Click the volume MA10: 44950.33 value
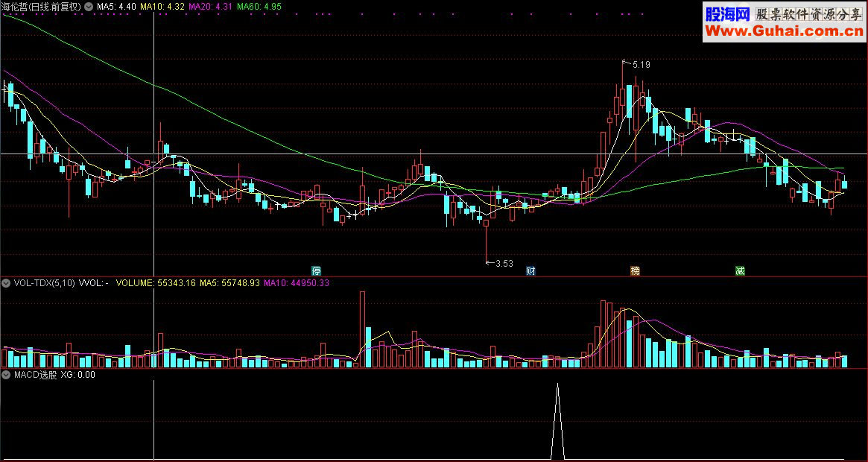 click(x=296, y=283)
